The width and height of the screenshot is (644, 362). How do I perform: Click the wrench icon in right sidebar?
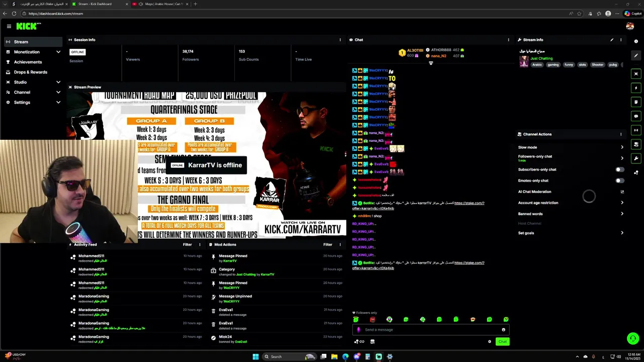(636, 158)
